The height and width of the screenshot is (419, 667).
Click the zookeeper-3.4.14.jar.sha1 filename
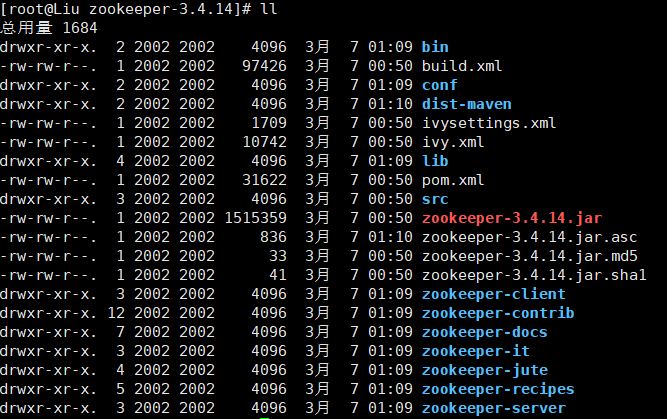pyautogui.click(x=534, y=275)
